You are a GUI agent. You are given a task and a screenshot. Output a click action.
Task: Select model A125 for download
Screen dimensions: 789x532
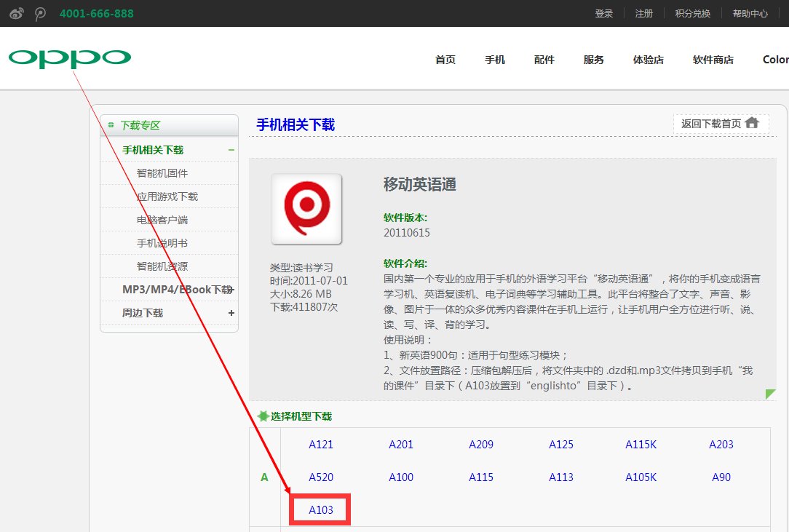pos(561,445)
